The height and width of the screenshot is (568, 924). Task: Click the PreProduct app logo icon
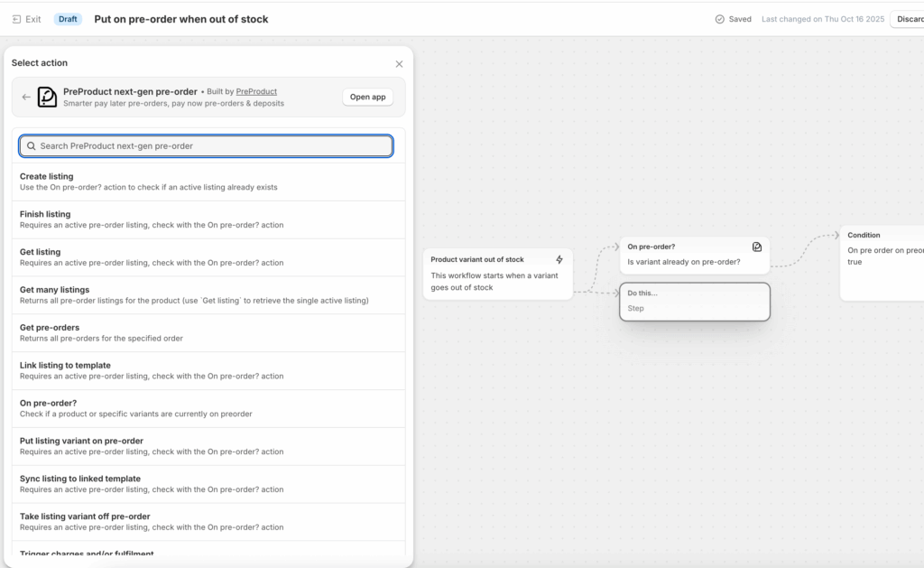[47, 98]
